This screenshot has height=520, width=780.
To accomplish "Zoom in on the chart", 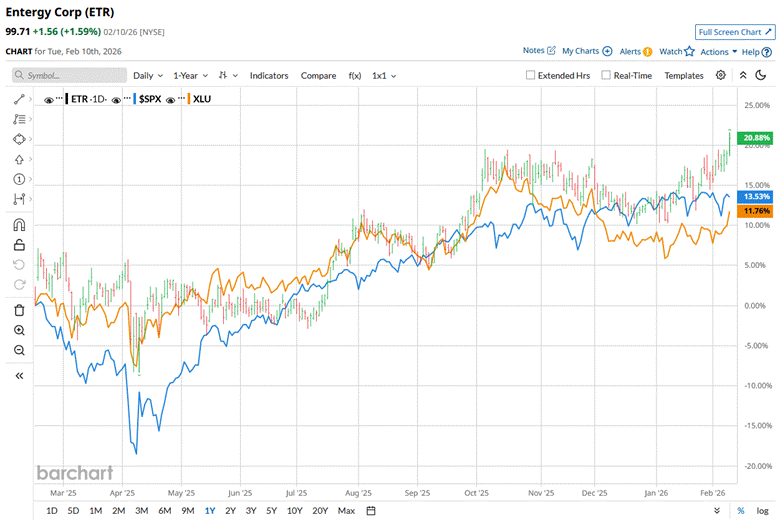I will pyautogui.click(x=19, y=330).
